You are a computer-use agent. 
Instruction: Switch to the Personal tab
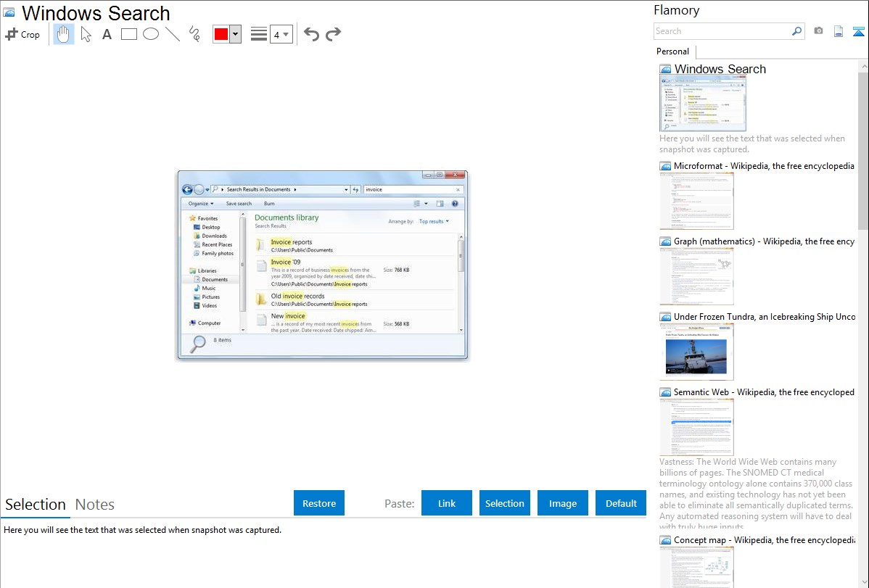[673, 51]
